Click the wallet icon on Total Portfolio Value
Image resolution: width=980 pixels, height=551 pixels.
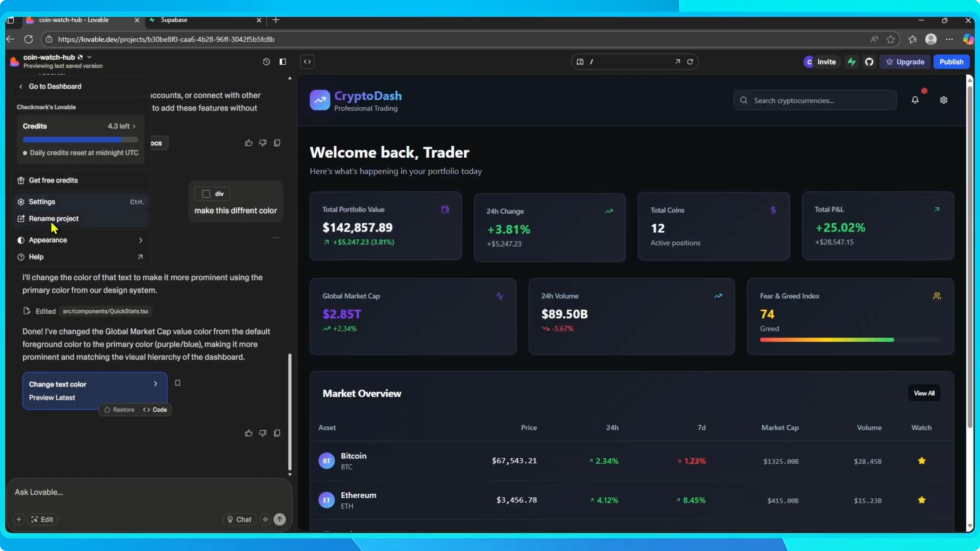click(445, 209)
